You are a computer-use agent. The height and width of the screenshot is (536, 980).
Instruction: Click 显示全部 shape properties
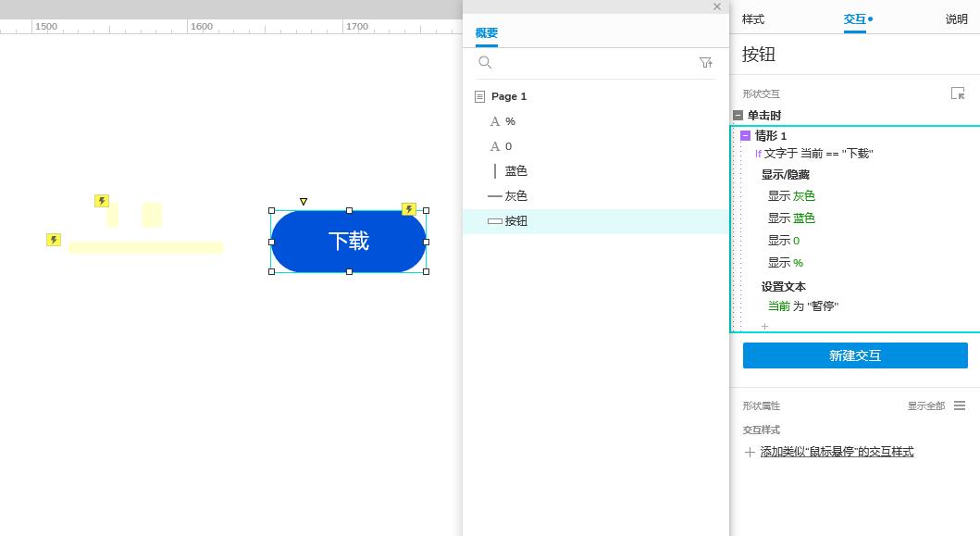[925, 405]
